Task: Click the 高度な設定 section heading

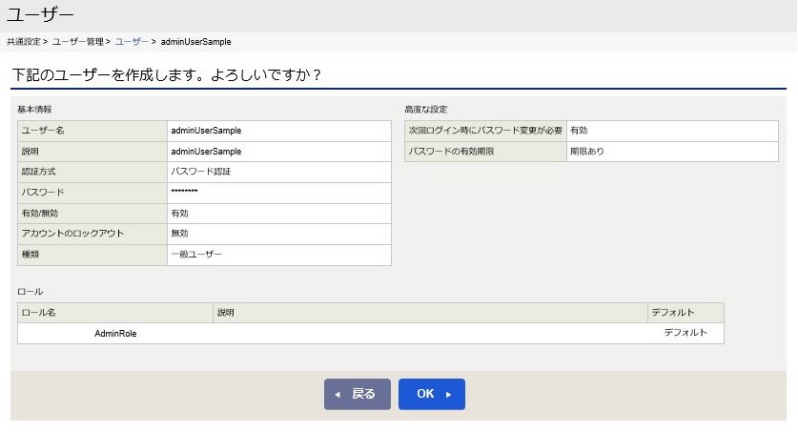Action: [426, 109]
